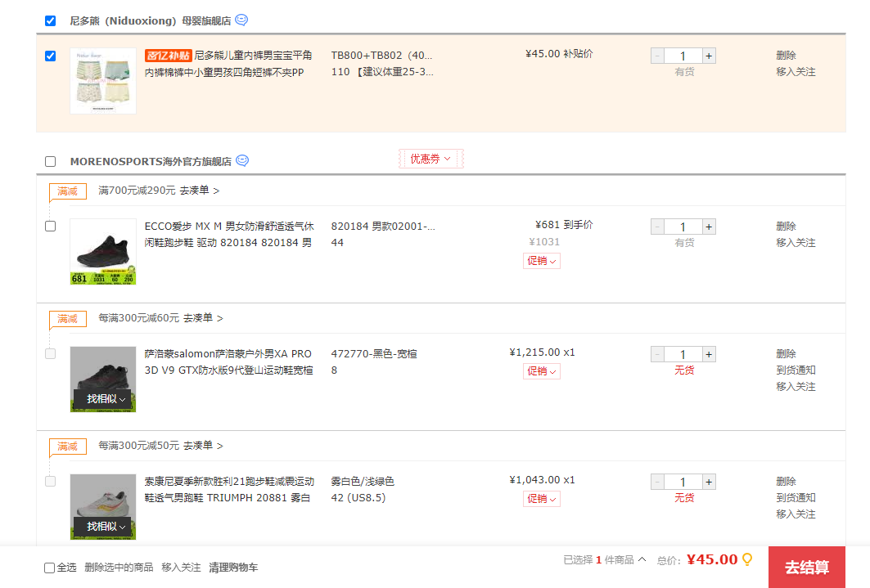Decrease quantity of Saucony TRIUMPH shoes

coord(657,482)
